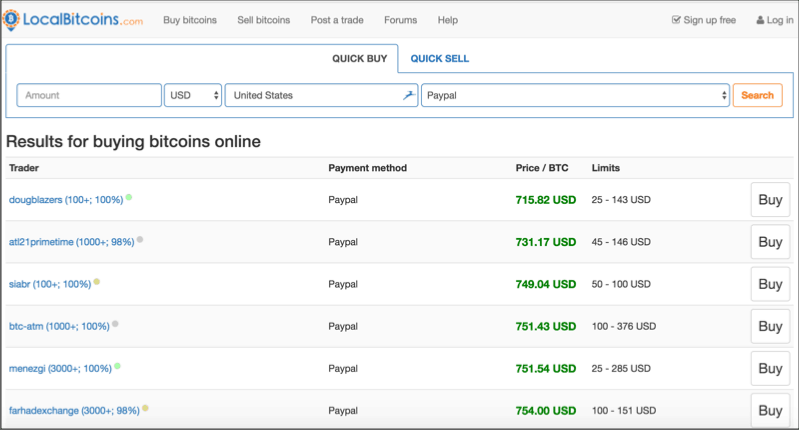Click the 25 - 285 USD limits value
Image resolution: width=799 pixels, height=430 pixels.
(621, 368)
